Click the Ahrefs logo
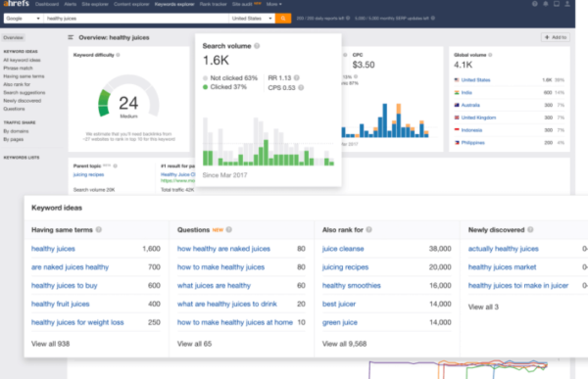The height and width of the screenshot is (379, 588). pos(16,3)
